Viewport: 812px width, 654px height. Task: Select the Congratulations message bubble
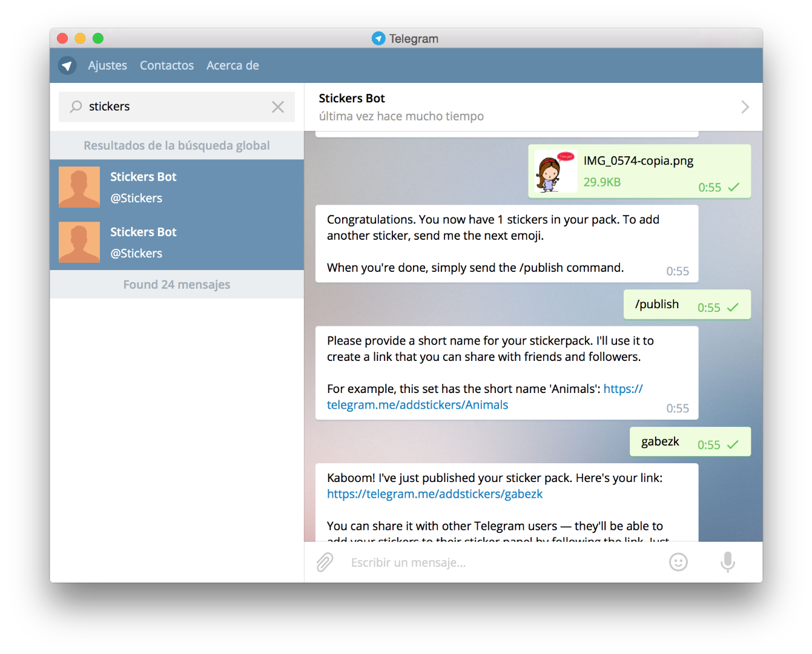coord(507,243)
